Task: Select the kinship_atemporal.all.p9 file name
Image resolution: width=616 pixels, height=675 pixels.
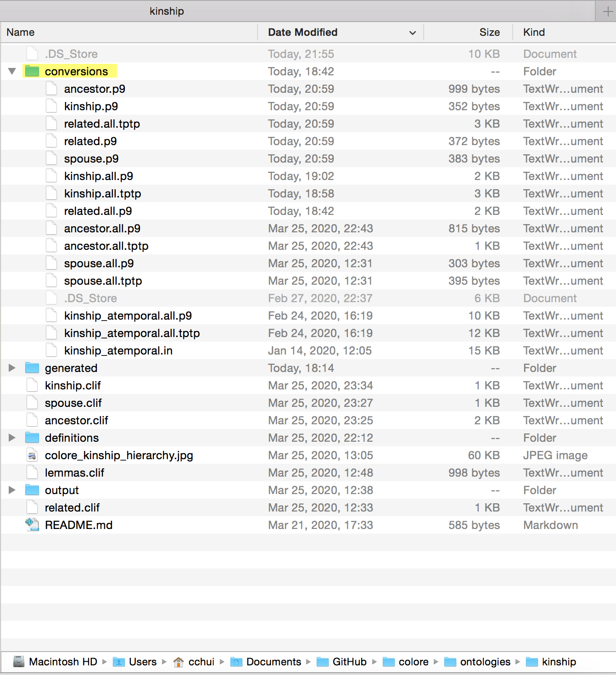Action: [128, 315]
